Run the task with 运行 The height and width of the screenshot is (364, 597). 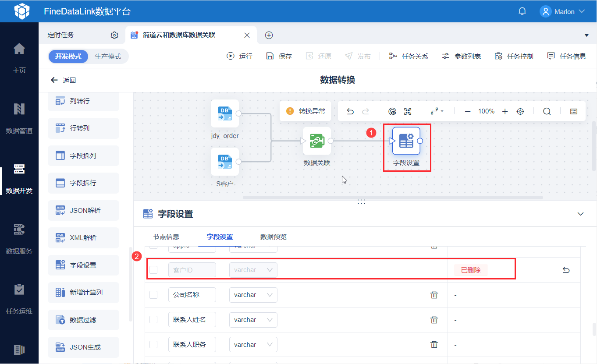point(239,56)
